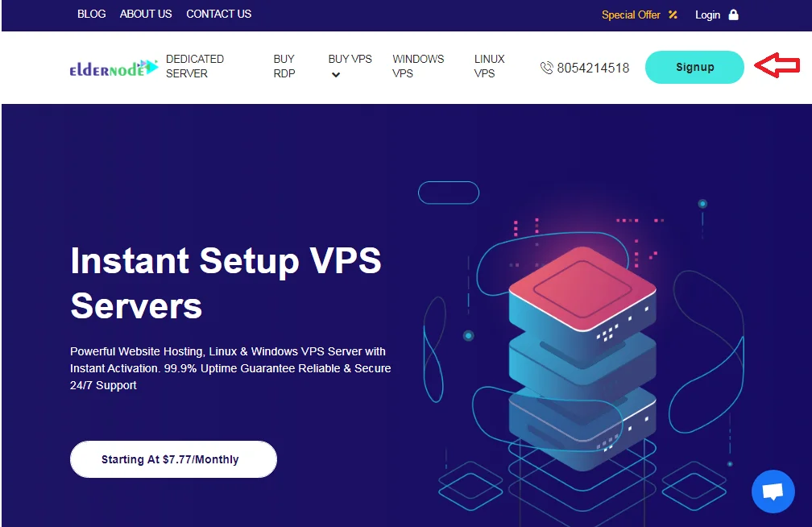Image resolution: width=812 pixels, height=527 pixels.
Task: Click the Login link
Action: click(x=707, y=15)
